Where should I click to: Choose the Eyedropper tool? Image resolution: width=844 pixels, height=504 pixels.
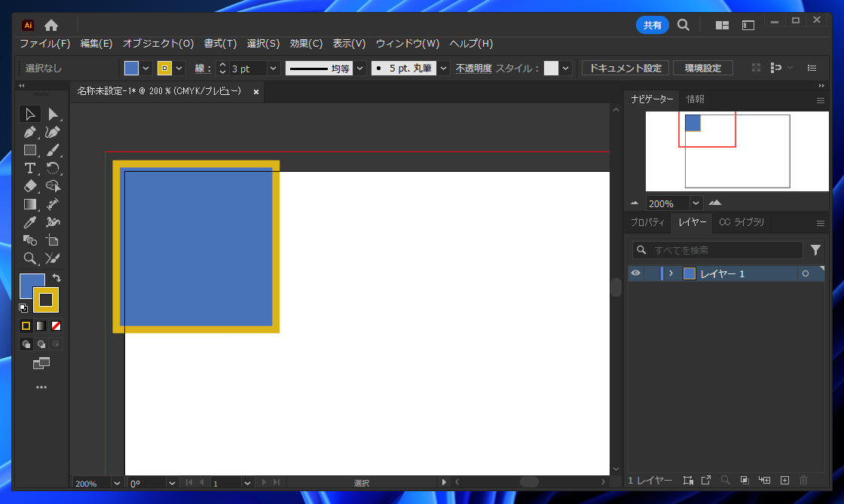pyautogui.click(x=30, y=222)
